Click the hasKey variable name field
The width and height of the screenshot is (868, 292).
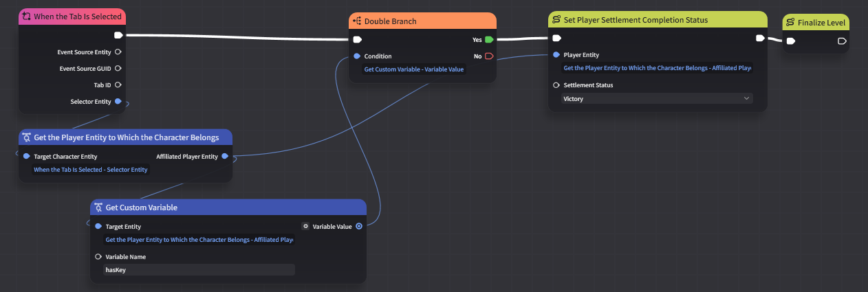click(199, 270)
